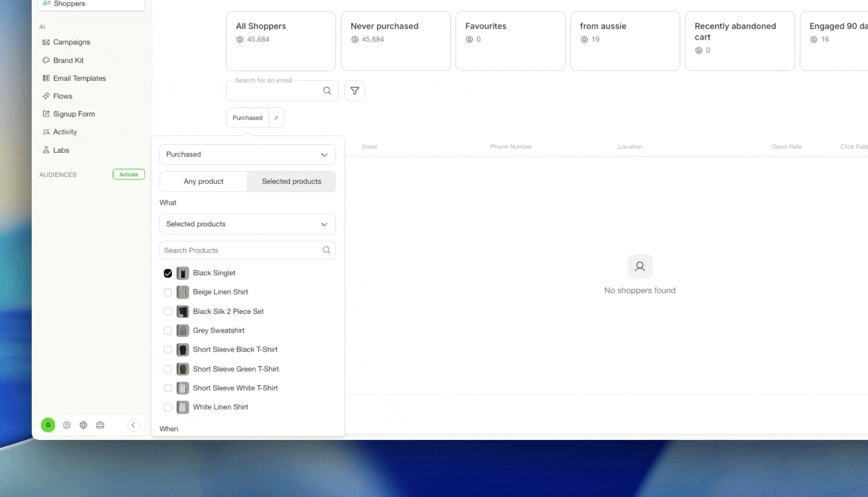Viewport: 868px width, 497px height.
Task: Switch to Selected products tab
Action: click(291, 181)
